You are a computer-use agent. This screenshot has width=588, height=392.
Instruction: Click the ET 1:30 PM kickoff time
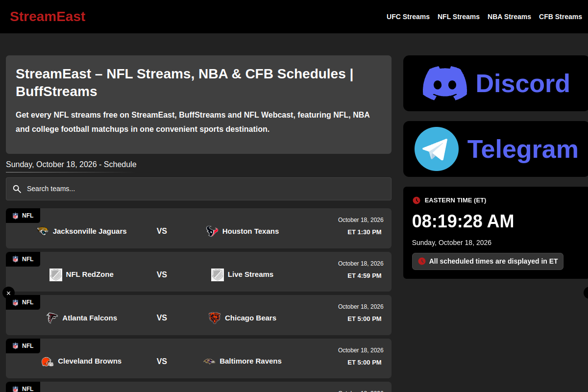(x=365, y=232)
